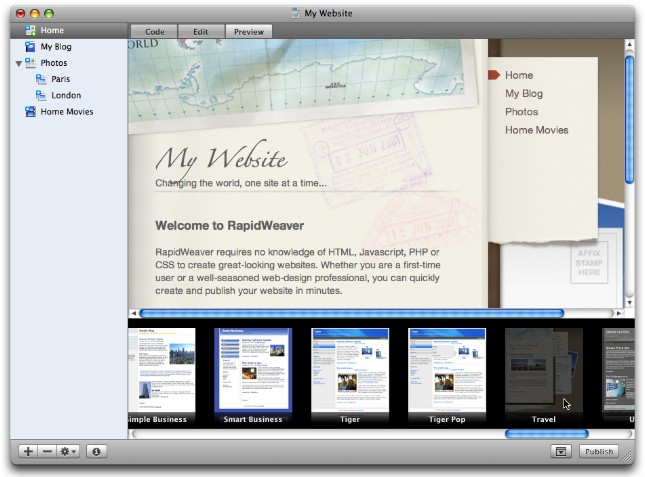Image resolution: width=645 pixels, height=477 pixels.
Task: Click the preview scroll up arrow
Action: click(x=629, y=44)
